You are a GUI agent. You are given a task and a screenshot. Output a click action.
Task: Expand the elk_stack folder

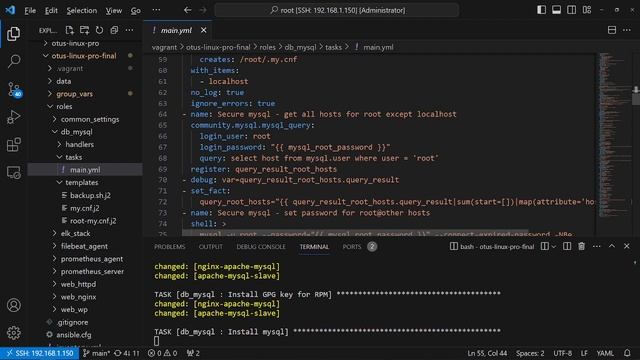pos(54,233)
